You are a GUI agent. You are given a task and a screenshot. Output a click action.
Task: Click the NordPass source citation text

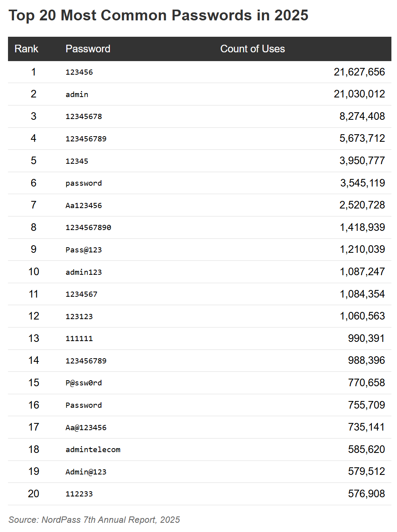click(94, 520)
